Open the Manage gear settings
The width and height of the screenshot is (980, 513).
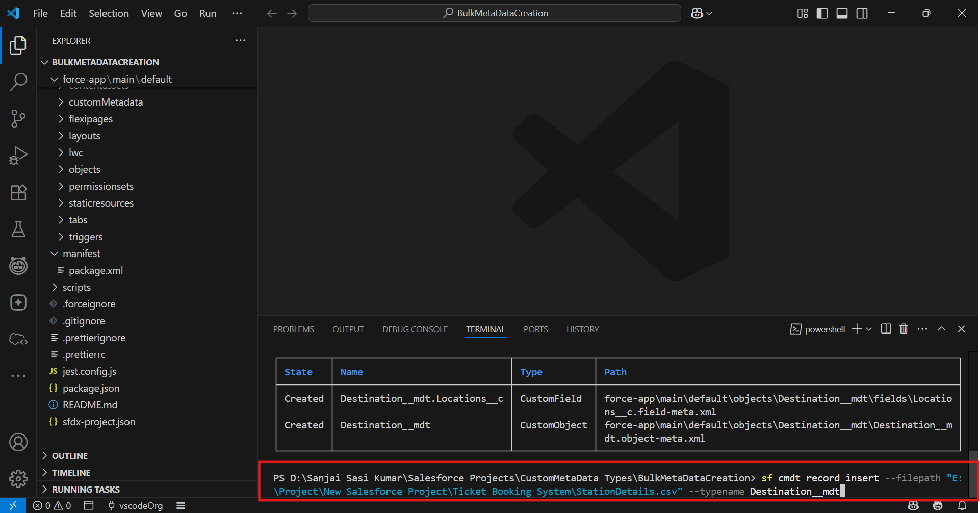(18, 478)
